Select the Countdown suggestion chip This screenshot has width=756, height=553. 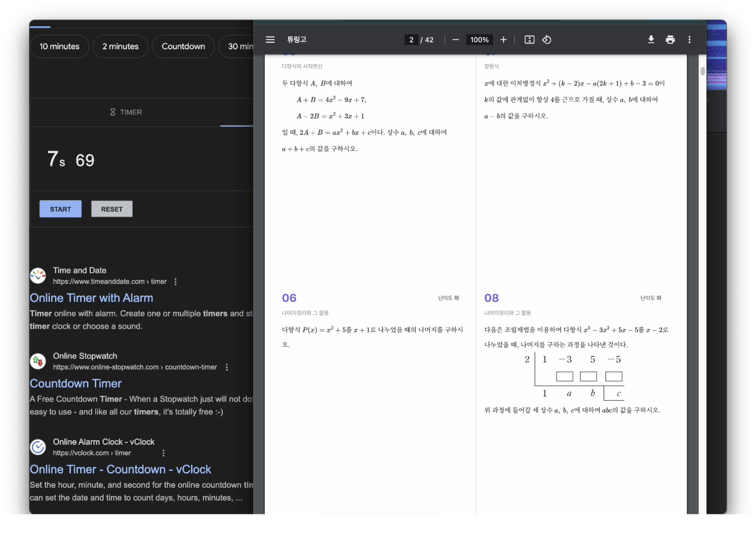pos(183,47)
